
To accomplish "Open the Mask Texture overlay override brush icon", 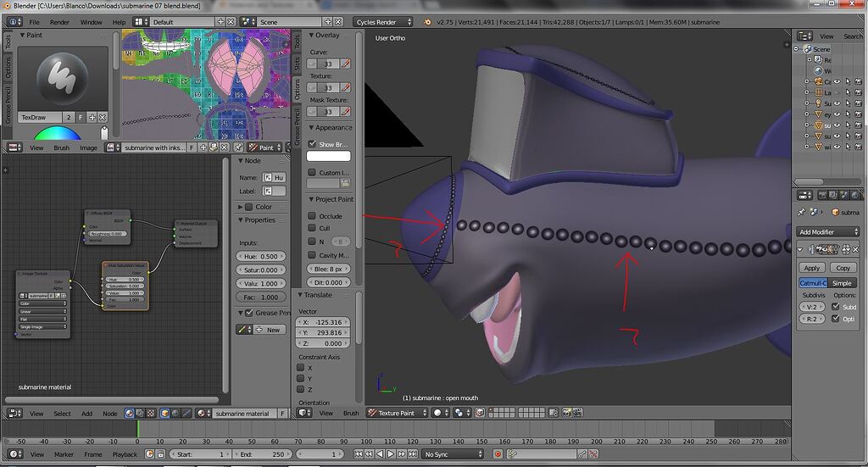I will [346, 112].
